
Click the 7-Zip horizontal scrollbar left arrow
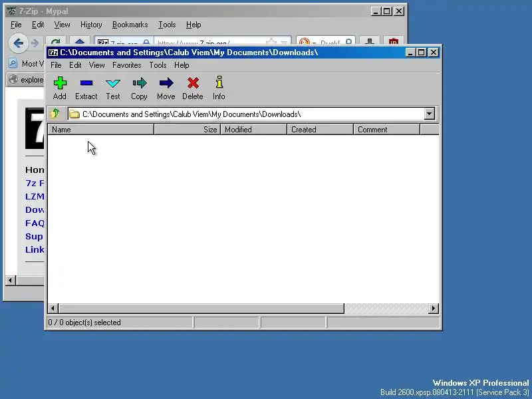(53, 309)
